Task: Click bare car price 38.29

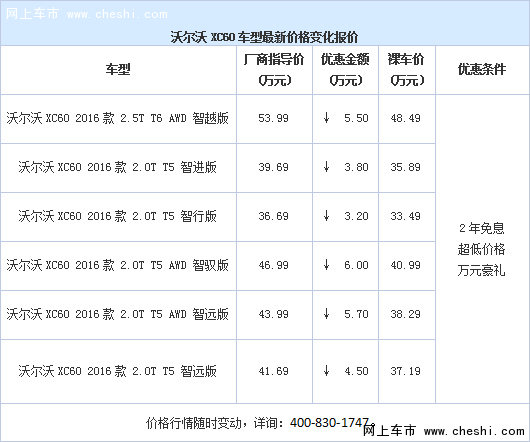Action: click(406, 314)
